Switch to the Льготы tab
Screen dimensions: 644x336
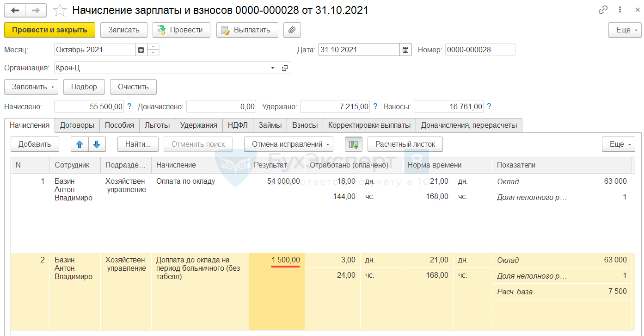(157, 125)
